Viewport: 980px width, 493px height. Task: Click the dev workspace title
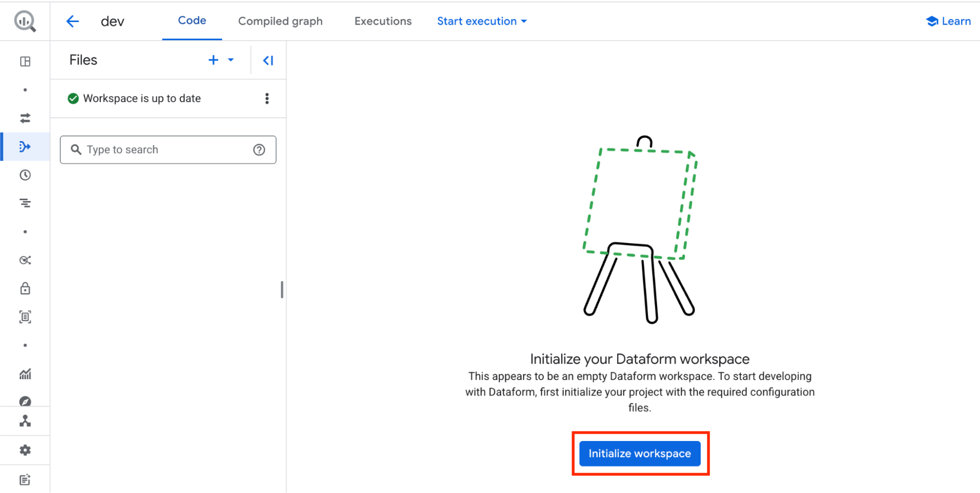[x=112, y=22]
